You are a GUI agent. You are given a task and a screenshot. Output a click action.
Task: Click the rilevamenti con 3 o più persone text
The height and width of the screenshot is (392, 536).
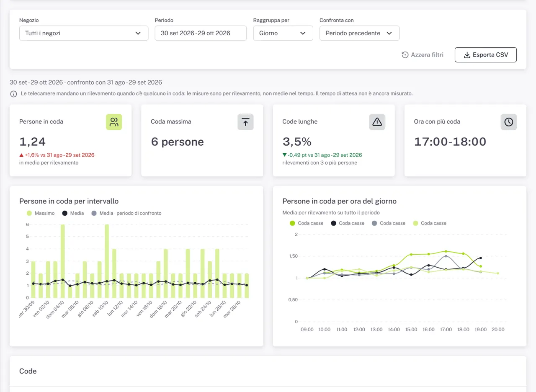click(320, 162)
